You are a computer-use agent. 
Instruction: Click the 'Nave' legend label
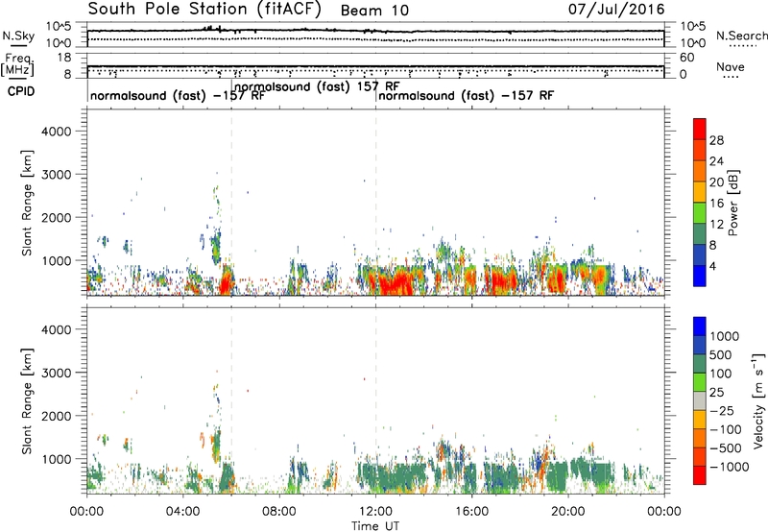pos(731,66)
